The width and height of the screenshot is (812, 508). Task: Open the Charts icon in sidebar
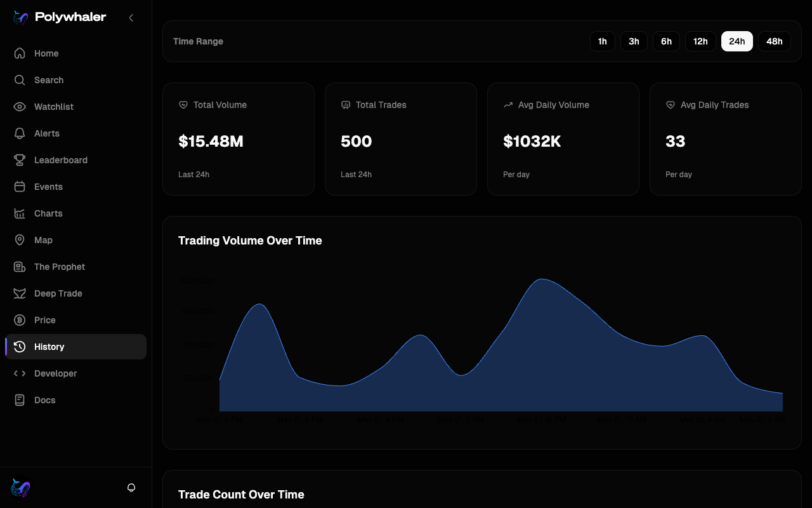click(x=20, y=213)
